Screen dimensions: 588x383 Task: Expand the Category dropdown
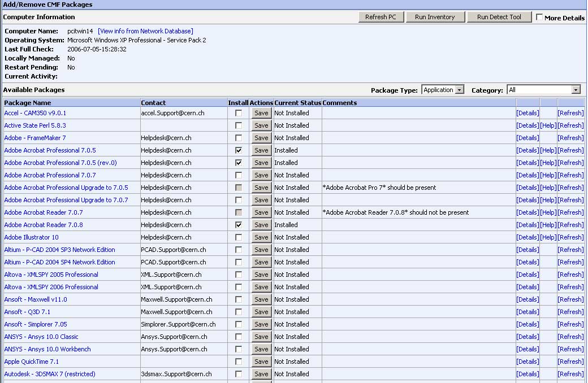click(x=543, y=90)
